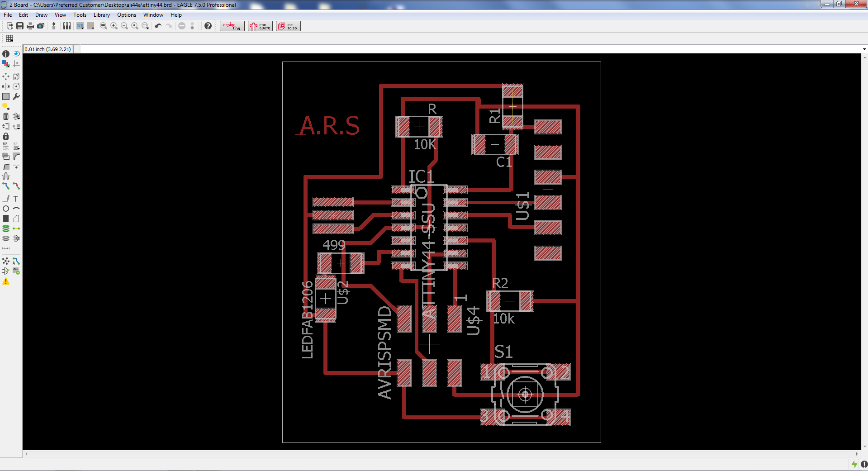
Task: Select the Mirror tool
Action: point(6,86)
